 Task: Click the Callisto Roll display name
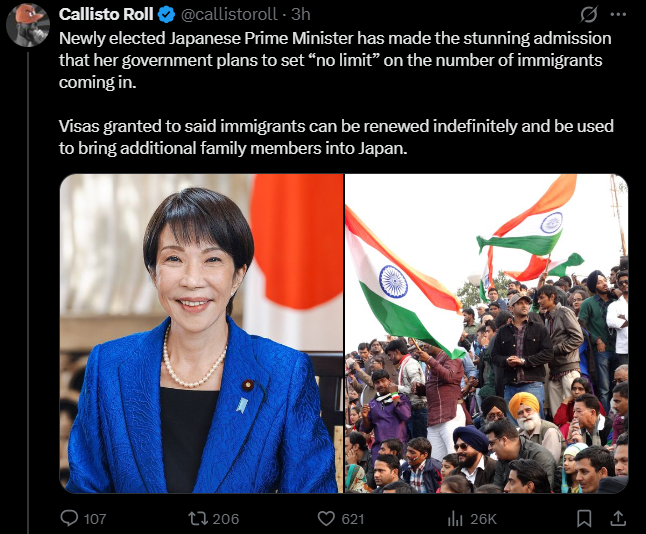coord(106,14)
